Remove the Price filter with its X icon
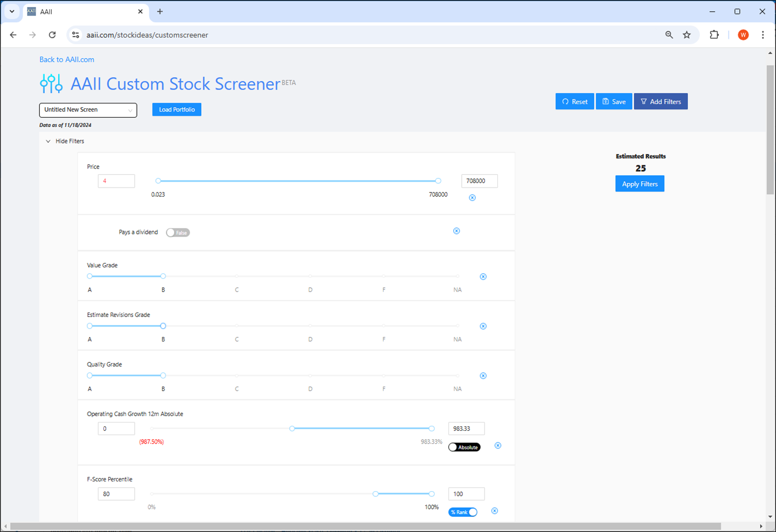The width and height of the screenshot is (776, 532). (x=472, y=198)
